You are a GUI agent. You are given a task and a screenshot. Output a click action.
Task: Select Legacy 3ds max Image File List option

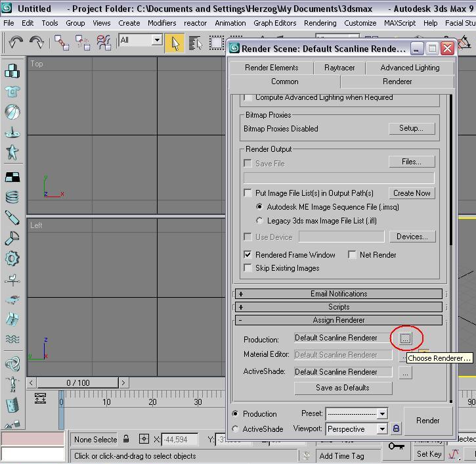tap(259, 220)
